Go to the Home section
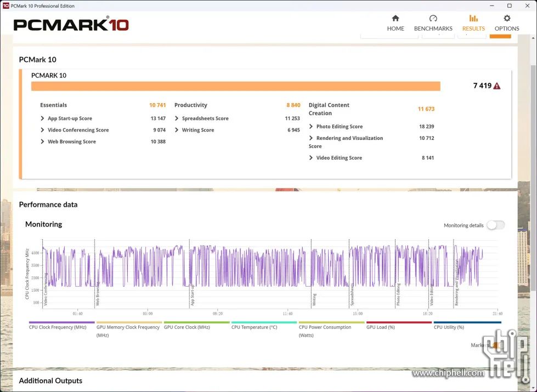Screen dimensions: 537x392 coord(395,23)
